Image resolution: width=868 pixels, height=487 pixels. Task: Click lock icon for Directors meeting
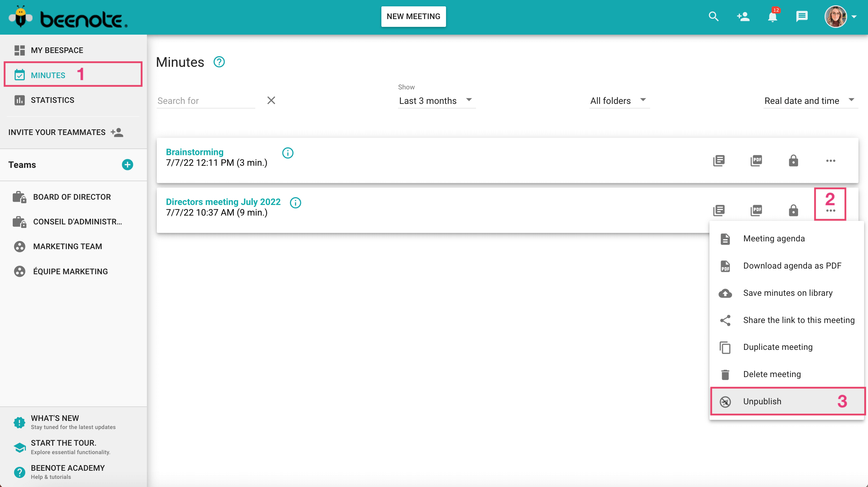pyautogui.click(x=793, y=211)
